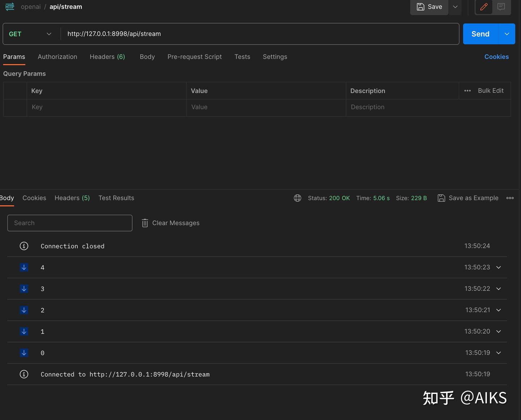Click the trash icon to clear messages

pyautogui.click(x=145, y=223)
